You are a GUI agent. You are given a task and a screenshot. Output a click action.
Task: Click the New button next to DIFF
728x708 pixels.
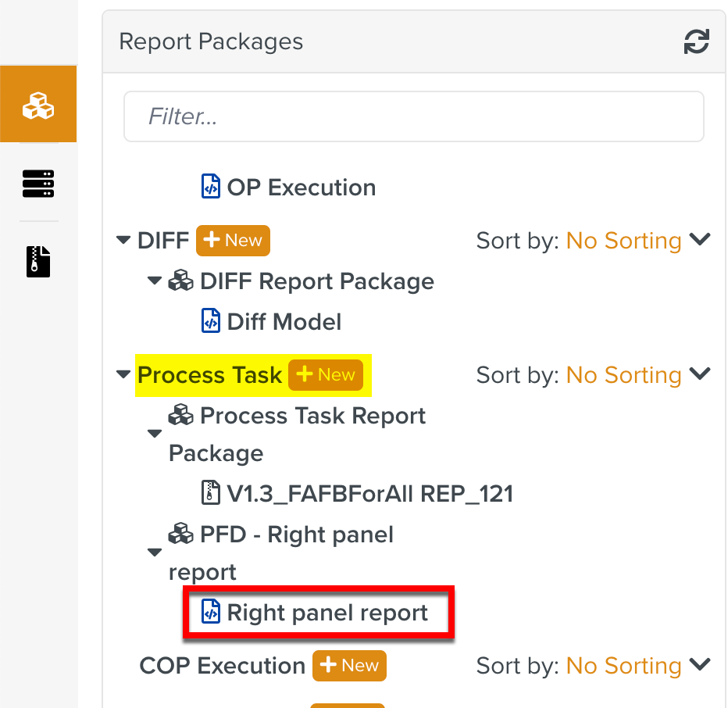coord(233,240)
